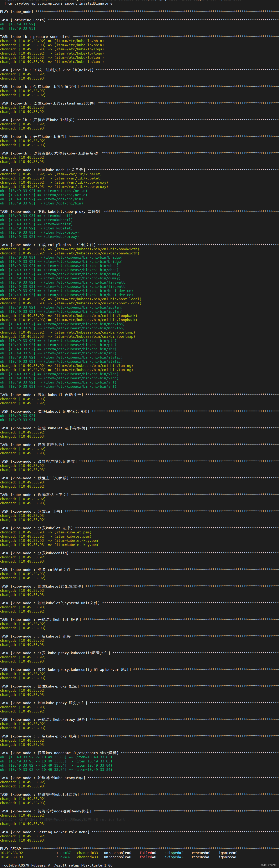The image size is (279, 868).
Task: Click TASK 创建kube_node 相关目录 header
Action: (x=139, y=170)
